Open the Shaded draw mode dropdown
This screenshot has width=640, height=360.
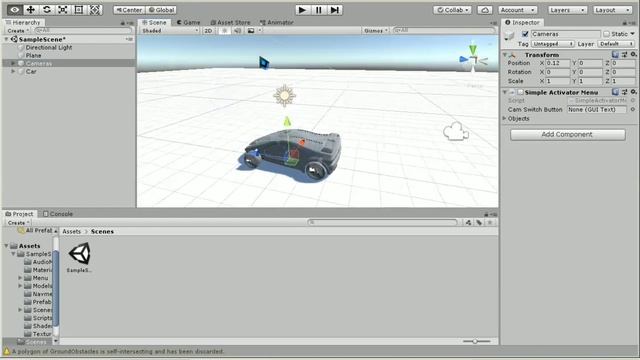170,31
